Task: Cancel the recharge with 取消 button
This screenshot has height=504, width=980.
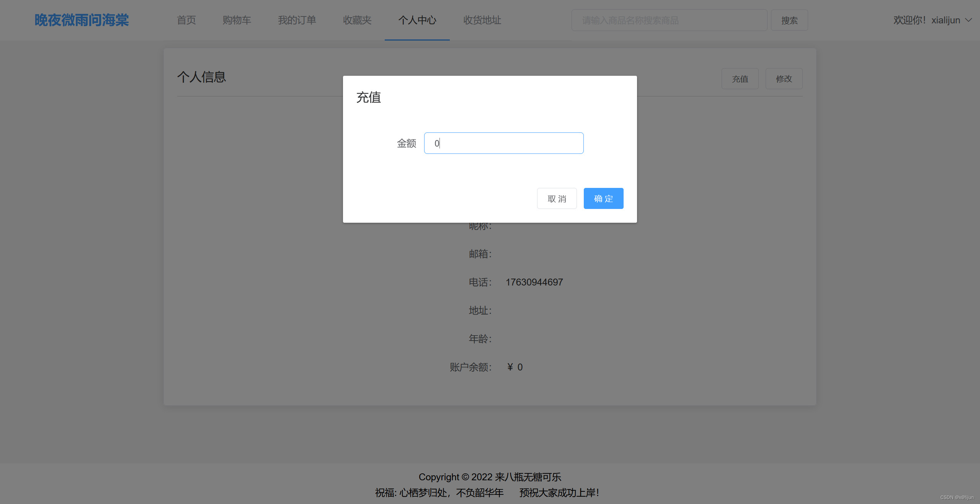Action: coord(557,198)
